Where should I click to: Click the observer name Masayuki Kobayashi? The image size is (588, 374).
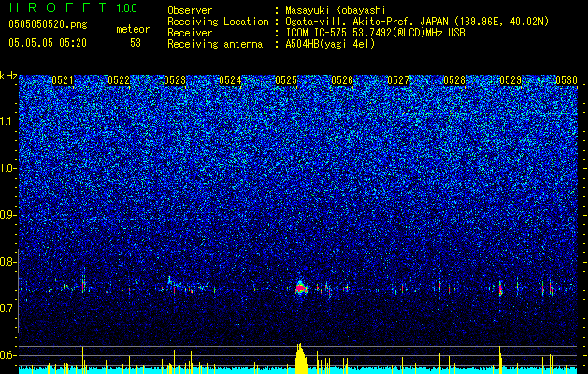tap(335, 10)
